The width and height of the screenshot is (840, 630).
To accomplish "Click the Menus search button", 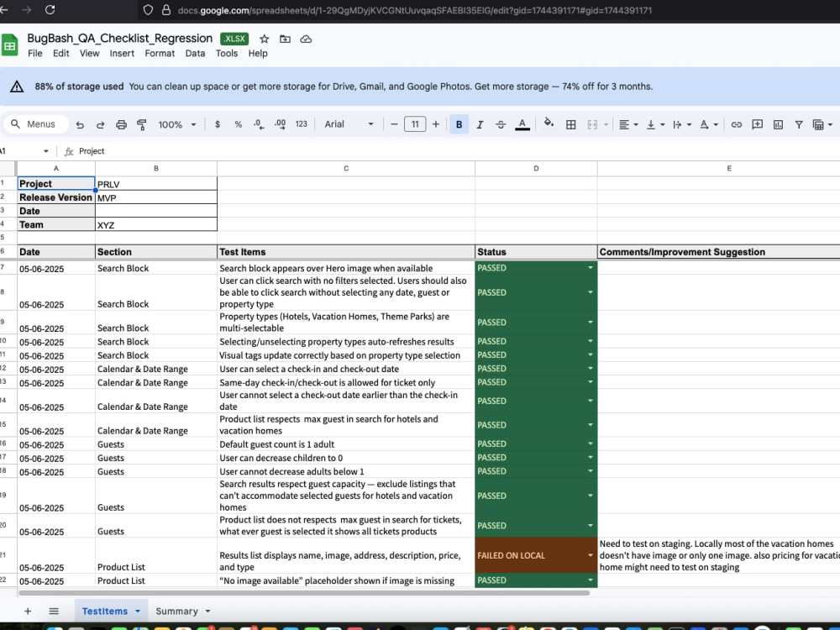I will click(35, 124).
